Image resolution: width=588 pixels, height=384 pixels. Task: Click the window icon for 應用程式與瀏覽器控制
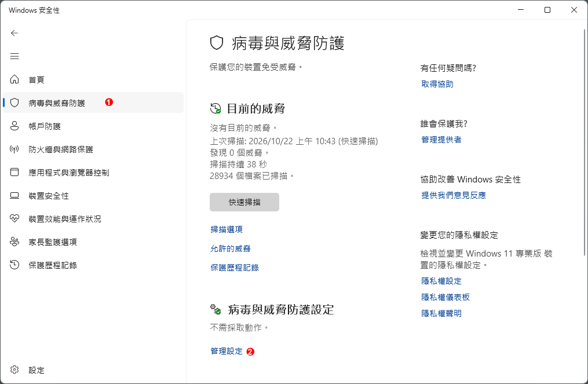click(14, 172)
